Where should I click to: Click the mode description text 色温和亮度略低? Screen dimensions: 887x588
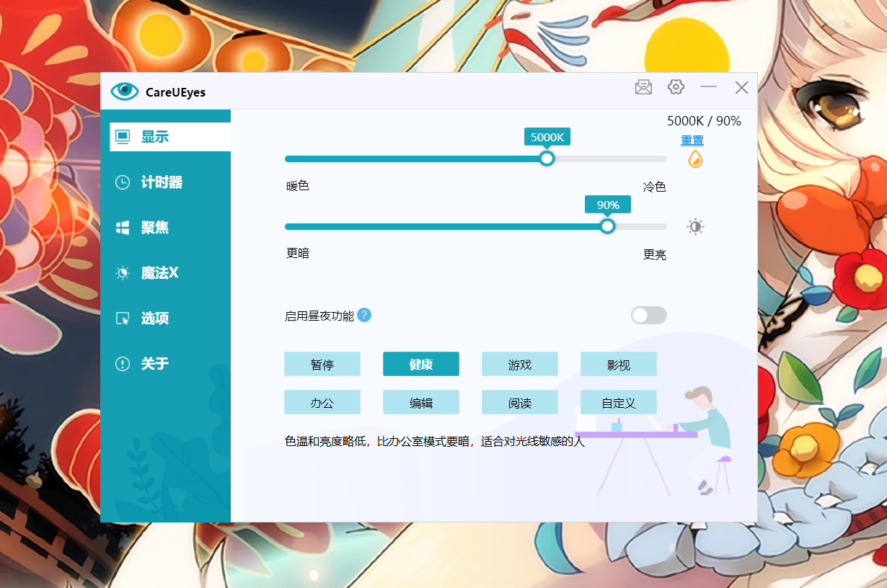[435, 441]
